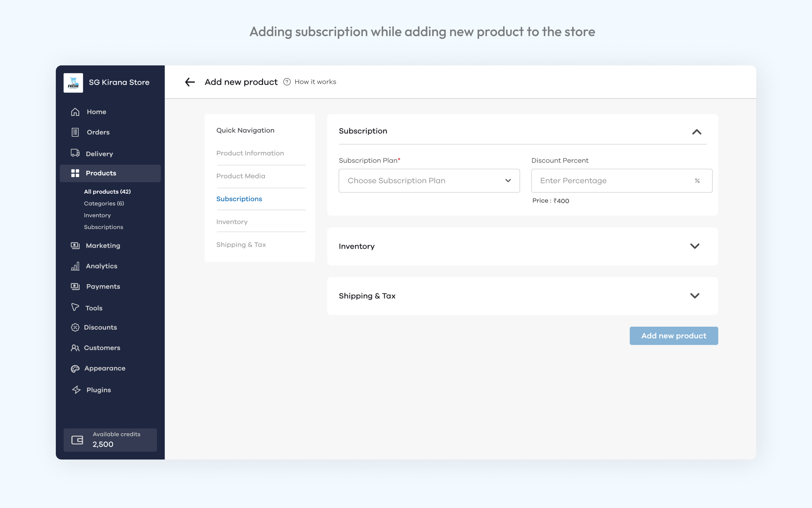Click the How it works help icon

pos(286,82)
